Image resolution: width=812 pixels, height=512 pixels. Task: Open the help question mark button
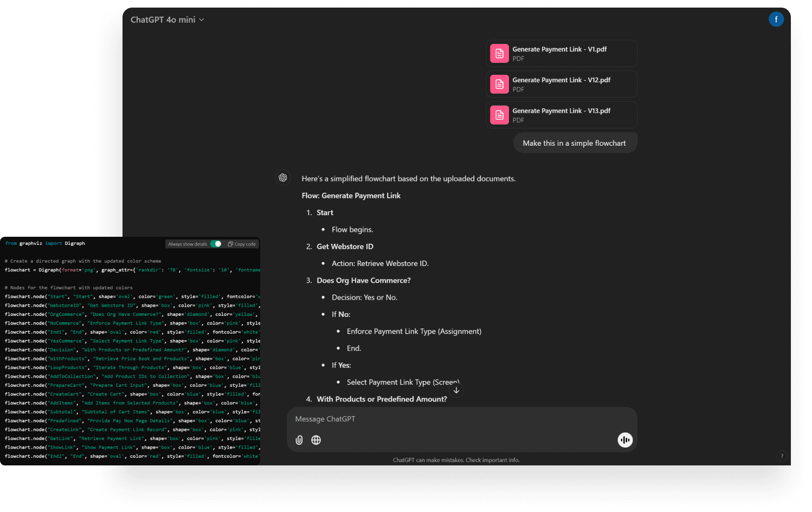click(782, 456)
